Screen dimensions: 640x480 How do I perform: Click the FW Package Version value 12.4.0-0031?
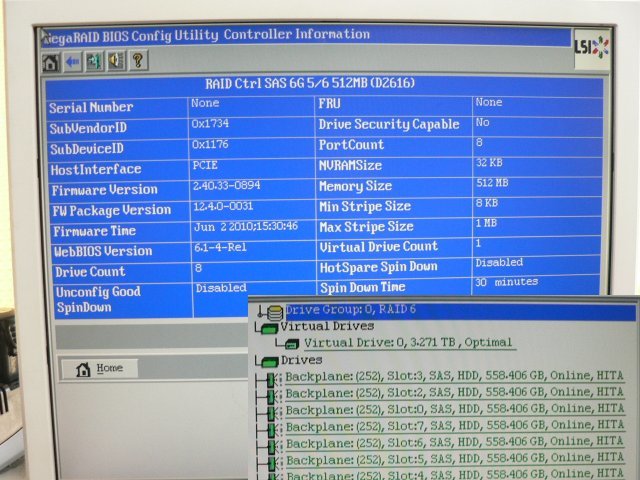(x=223, y=206)
